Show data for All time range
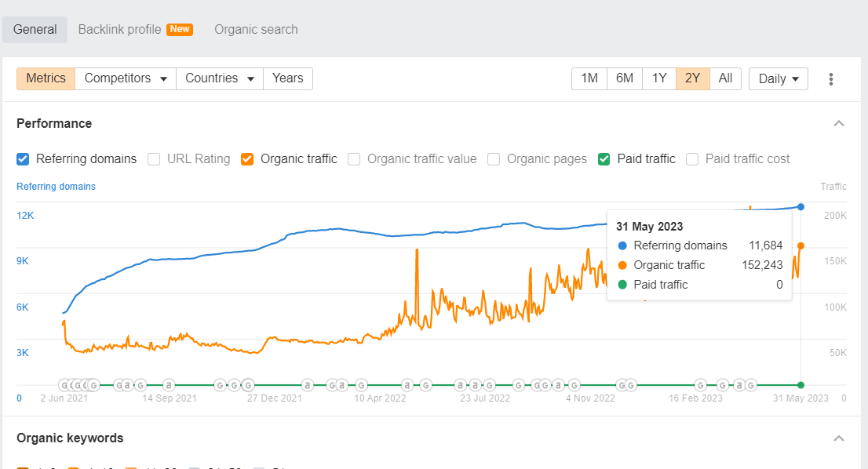 point(725,78)
